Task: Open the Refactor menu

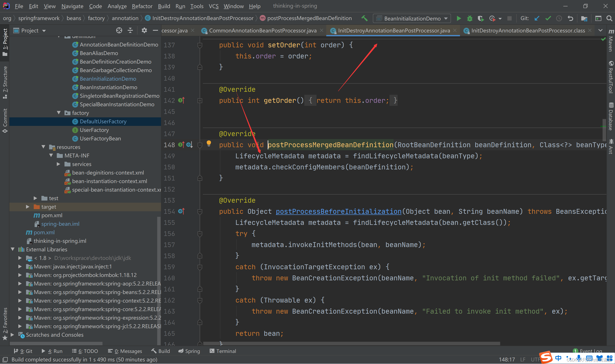Action: [x=142, y=6]
